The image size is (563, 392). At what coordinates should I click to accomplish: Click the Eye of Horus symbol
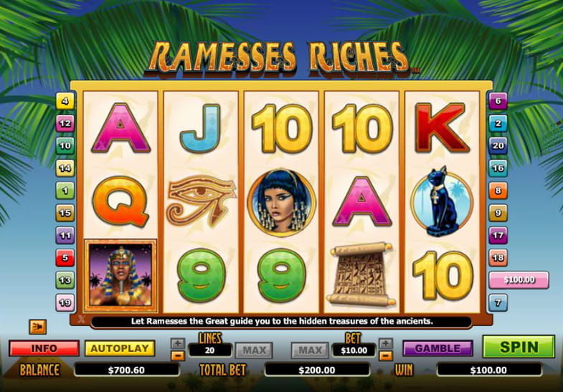(x=201, y=201)
